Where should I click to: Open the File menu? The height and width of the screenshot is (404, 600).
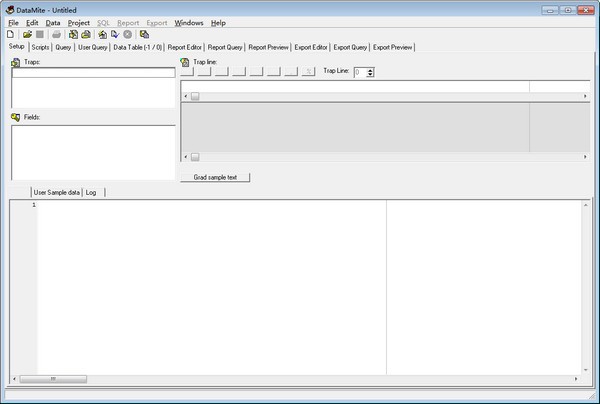click(13, 22)
